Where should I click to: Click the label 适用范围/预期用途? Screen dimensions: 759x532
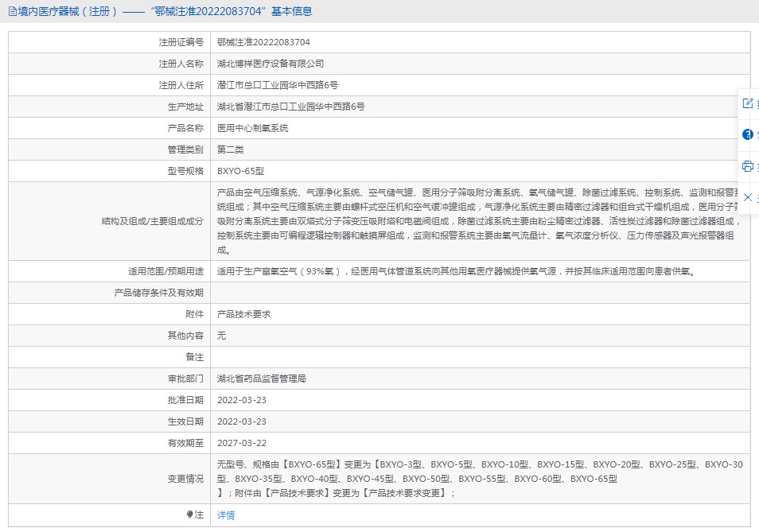tap(165, 271)
